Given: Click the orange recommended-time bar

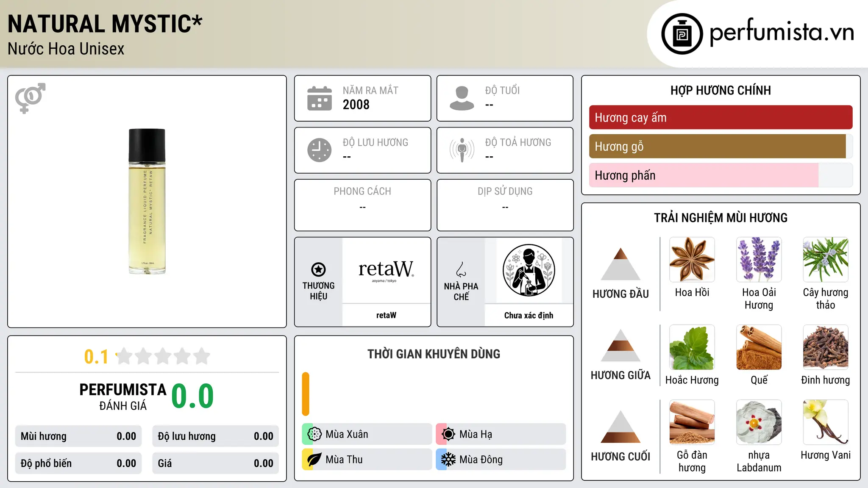Looking at the screenshot, I should (306, 394).
